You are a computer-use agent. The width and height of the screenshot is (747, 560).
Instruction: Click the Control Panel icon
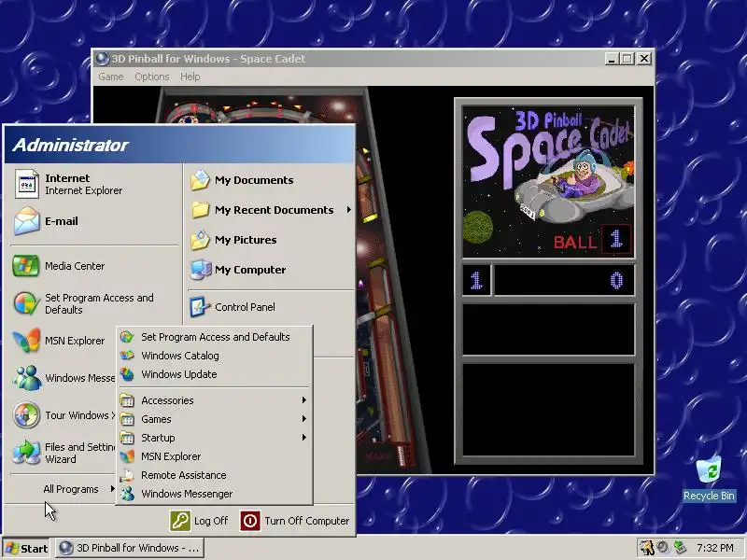click(x=200, y=307)
